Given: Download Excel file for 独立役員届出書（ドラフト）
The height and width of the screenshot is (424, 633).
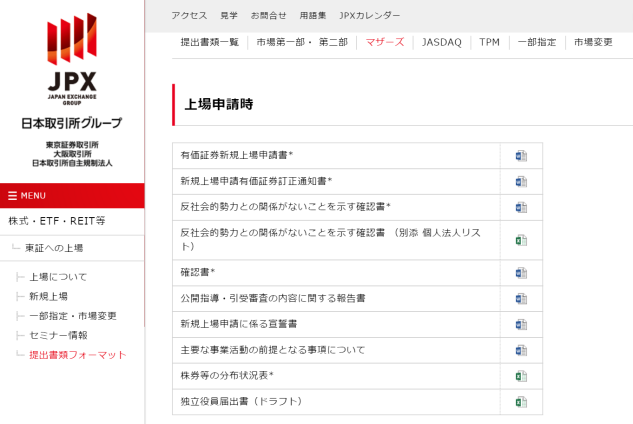Looking at the screenshot, I should pos(520,402).
